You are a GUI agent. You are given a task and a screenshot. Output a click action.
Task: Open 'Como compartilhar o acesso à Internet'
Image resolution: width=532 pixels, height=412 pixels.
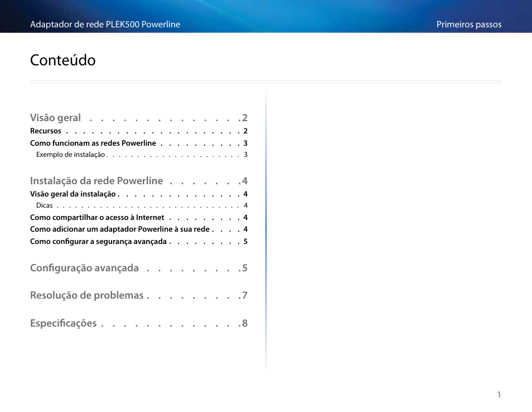point(139,217)
